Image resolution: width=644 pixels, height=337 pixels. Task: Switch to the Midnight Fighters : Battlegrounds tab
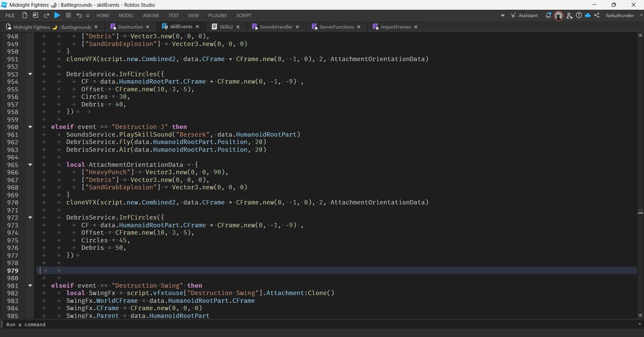(x=52, y=27)
